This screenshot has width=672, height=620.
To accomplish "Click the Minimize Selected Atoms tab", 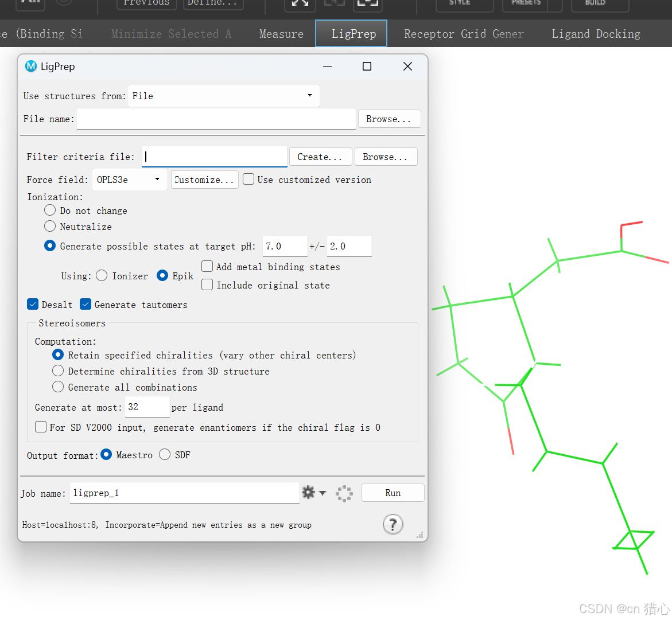I will [x=171, y=34].
